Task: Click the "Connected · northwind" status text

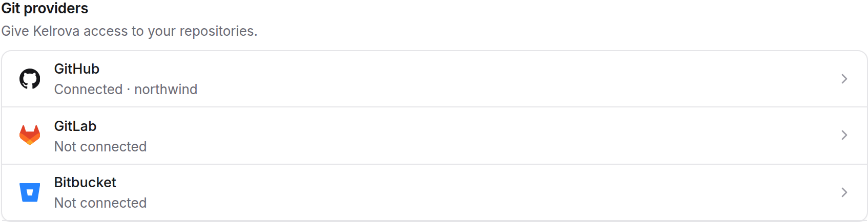Action: 126,90
